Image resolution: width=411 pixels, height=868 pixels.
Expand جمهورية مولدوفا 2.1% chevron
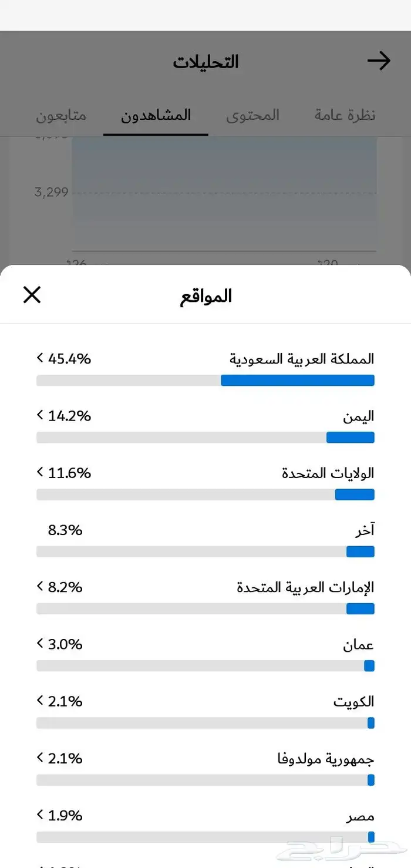(x=40, y=758)
